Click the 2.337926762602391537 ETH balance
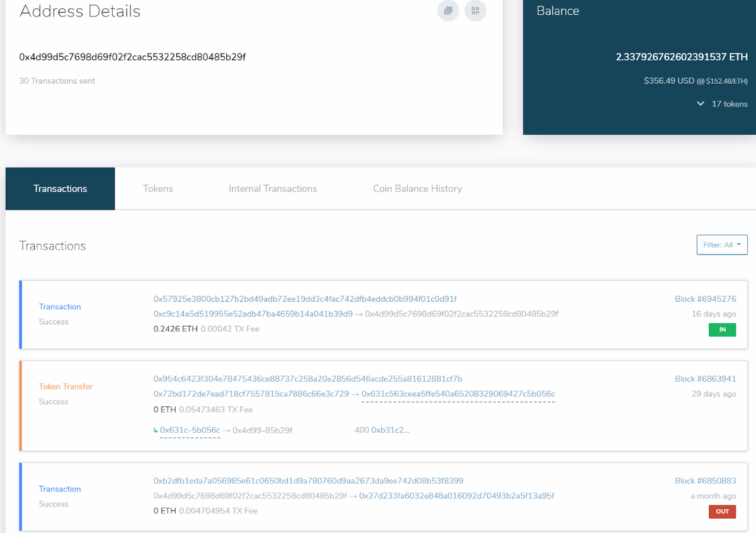The image size is (756, 533). [x=682, y=57]
